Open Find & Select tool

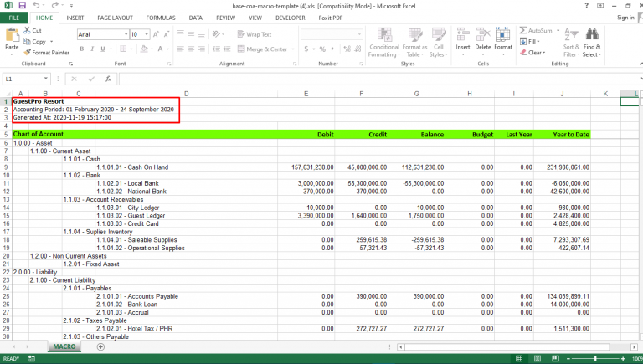click(592, 39)
